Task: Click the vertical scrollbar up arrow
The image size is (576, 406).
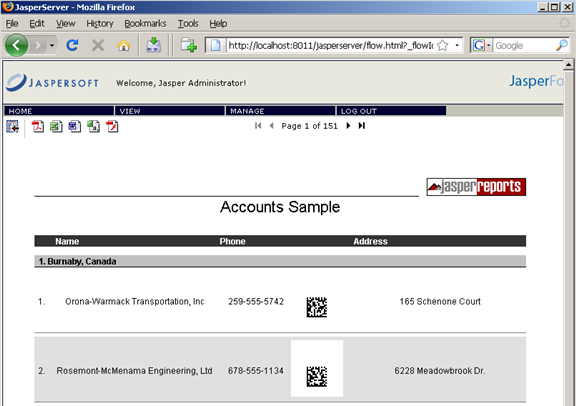Action: click(x=568, y=65)
